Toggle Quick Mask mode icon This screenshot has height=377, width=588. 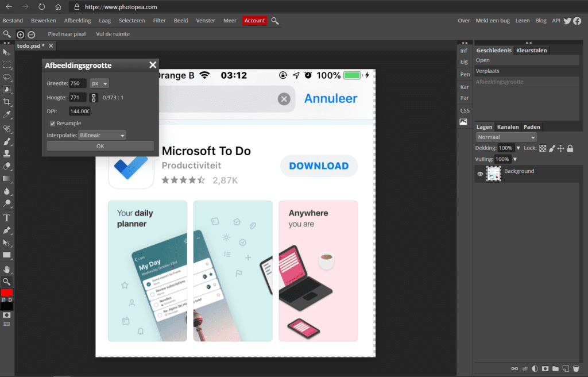coord(7,315)
